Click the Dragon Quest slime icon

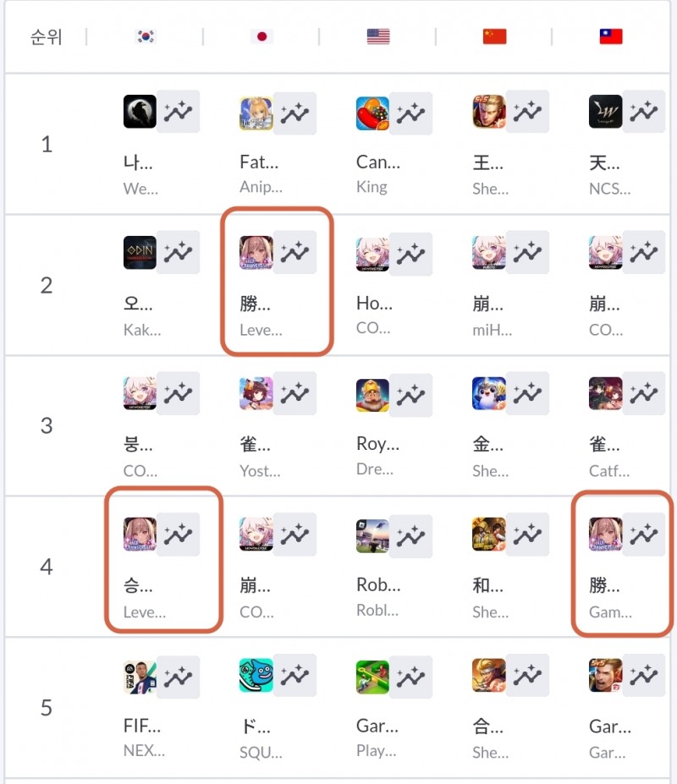pos(256,676)
